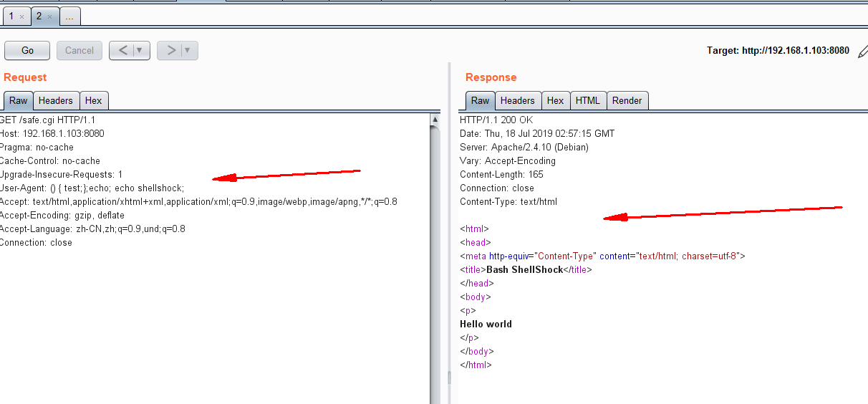The image size is (868, 404).
Task: Click the Accept: text/html header line
Action: (x=198, y=202)
